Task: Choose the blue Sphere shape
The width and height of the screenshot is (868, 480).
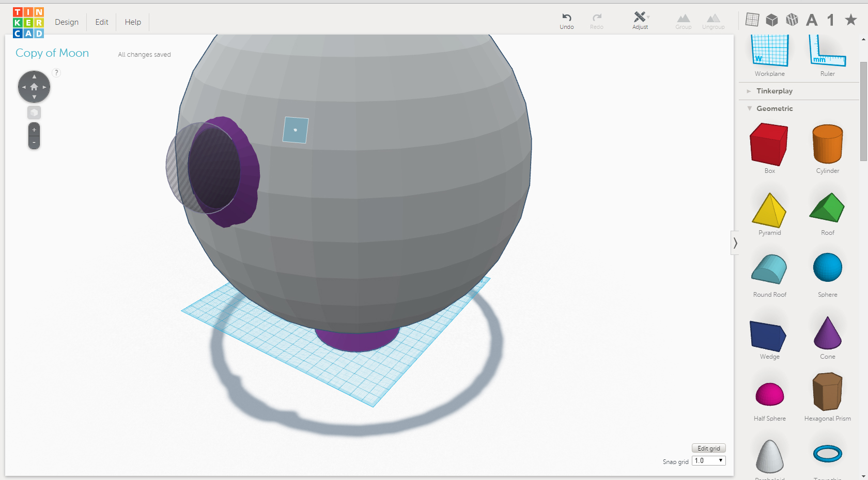Action: coord(828,267)
